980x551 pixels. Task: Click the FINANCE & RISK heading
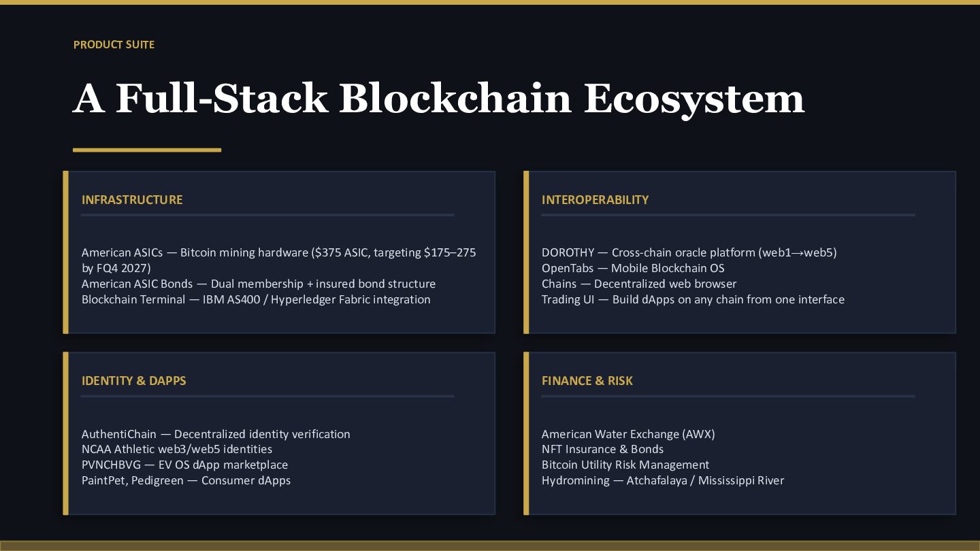[x=587, y=381]
